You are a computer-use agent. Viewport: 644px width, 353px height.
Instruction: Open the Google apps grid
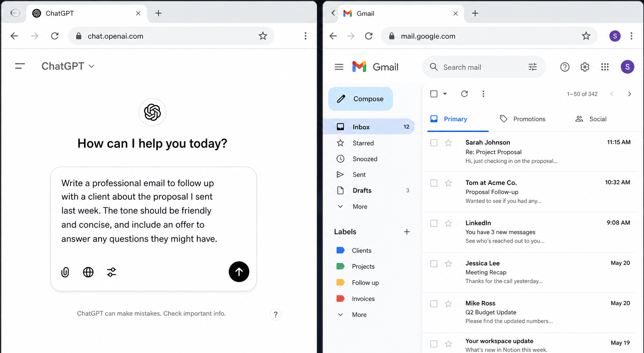coord(605,67)
